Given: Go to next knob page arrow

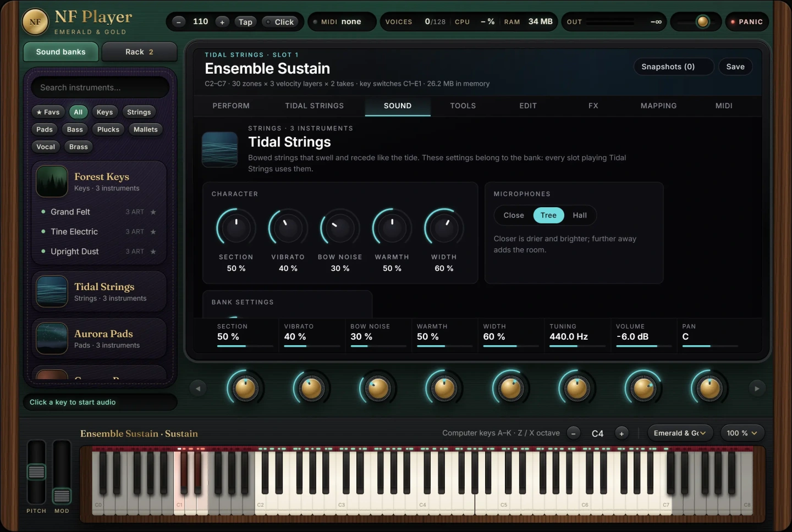Looking at the screenshot, I should (757, 389).
